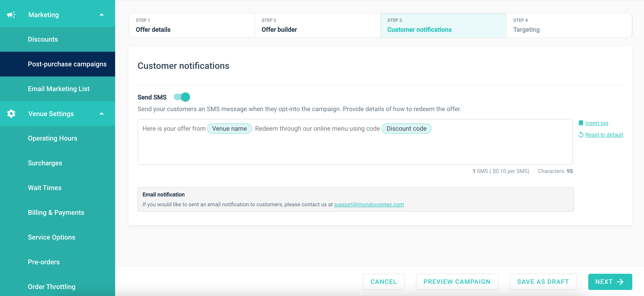
Task: Turn off the Send SMS toggle
Action: click(x=182, y=97)
